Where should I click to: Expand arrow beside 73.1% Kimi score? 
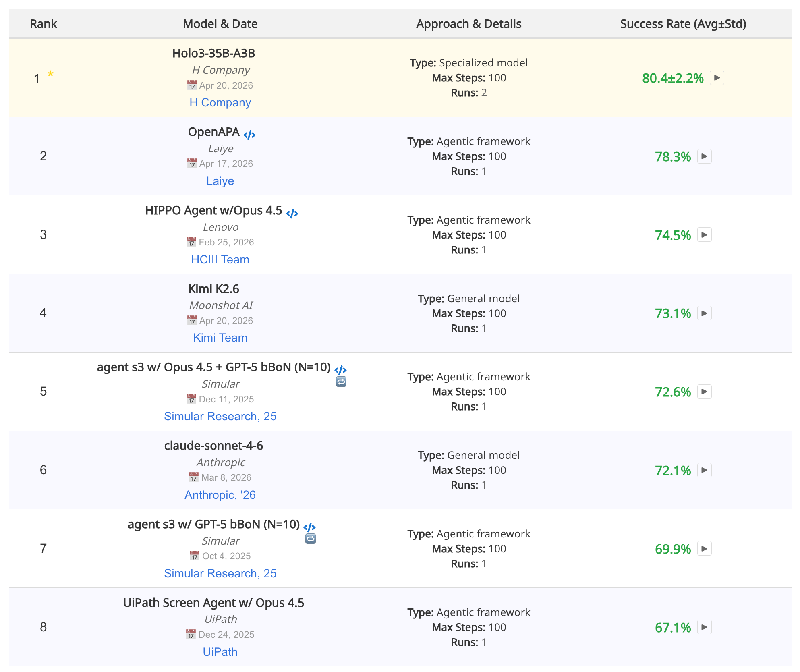704,313
